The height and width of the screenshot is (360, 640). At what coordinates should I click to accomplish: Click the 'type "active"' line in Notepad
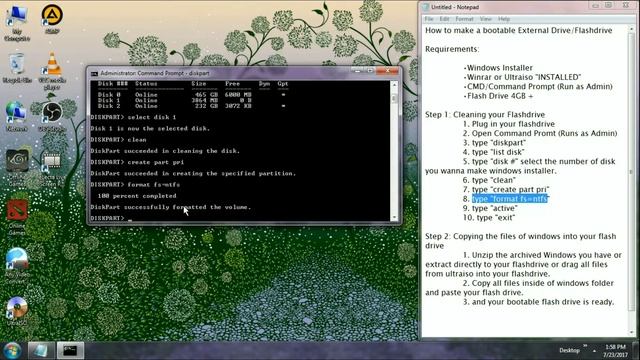tap(490, 208)
